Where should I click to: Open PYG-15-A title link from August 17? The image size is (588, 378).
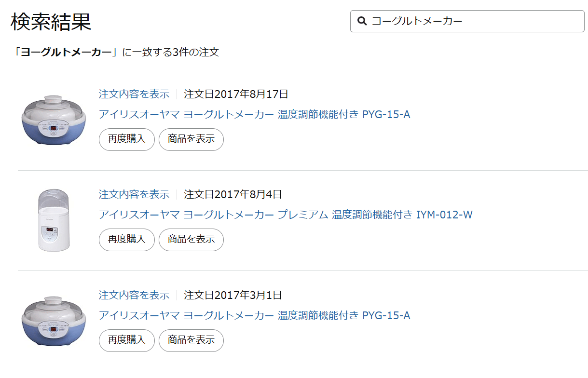point(254,115)
